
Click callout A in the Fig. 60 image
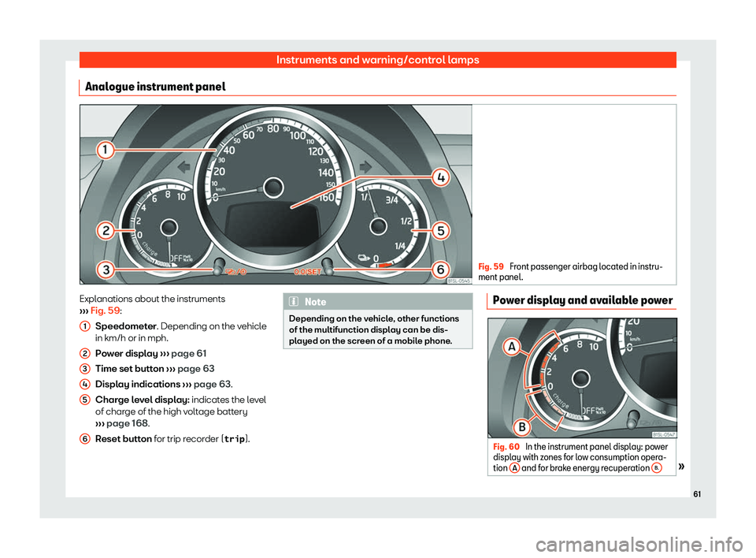[x=512, y=347]
